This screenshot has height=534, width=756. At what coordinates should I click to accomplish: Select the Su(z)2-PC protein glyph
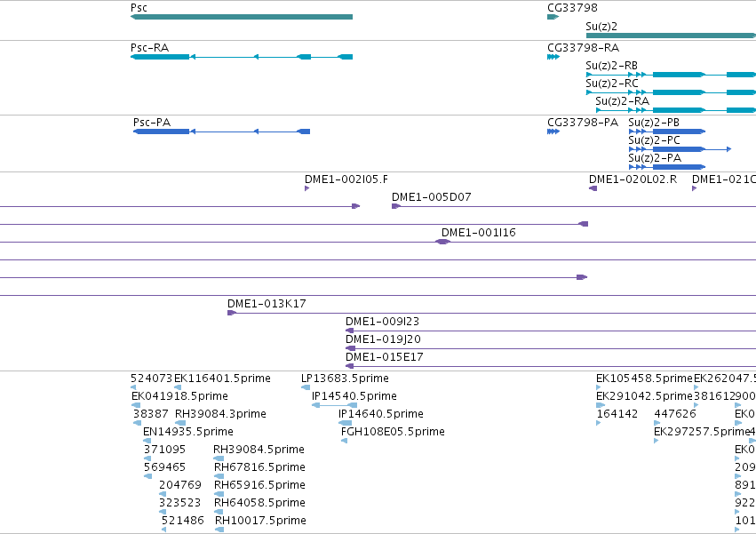coord(680,149)
